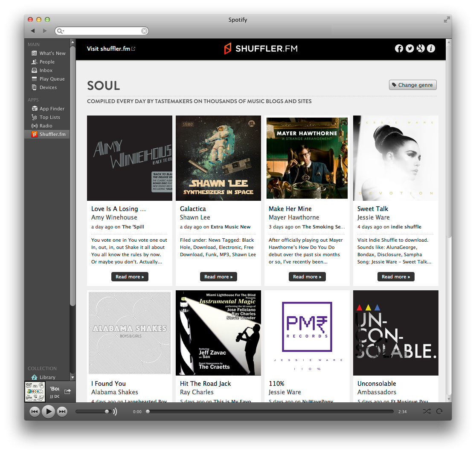Clear the search field with X icon

click(145, 31)
